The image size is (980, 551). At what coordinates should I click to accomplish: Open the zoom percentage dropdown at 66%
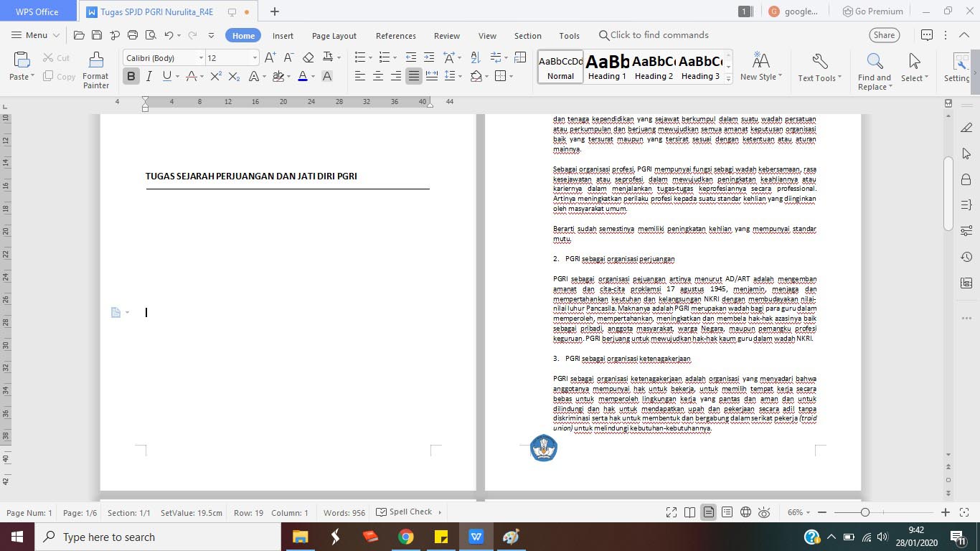(798, 512)
